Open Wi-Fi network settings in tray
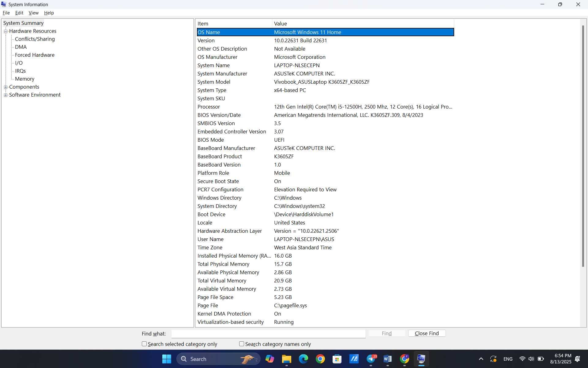The width and height of the screenshot is (588, 368). pyautogui.click(x=522, y=359)
